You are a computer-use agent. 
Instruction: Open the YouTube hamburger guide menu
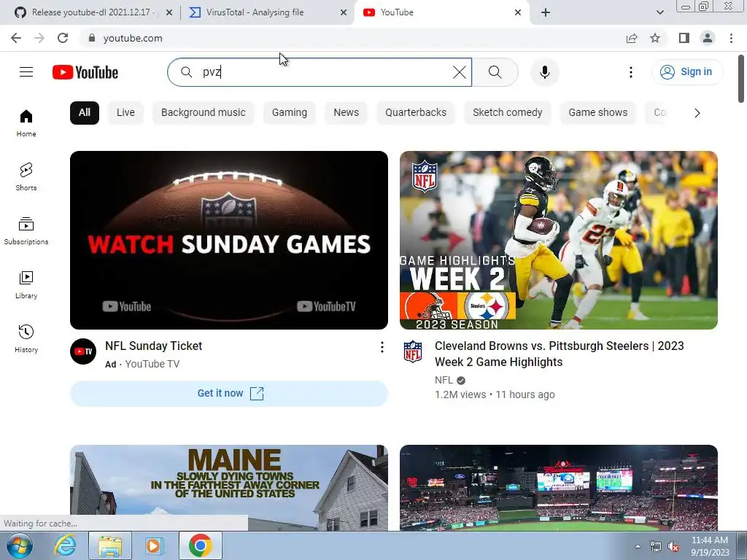coord(26,72)
